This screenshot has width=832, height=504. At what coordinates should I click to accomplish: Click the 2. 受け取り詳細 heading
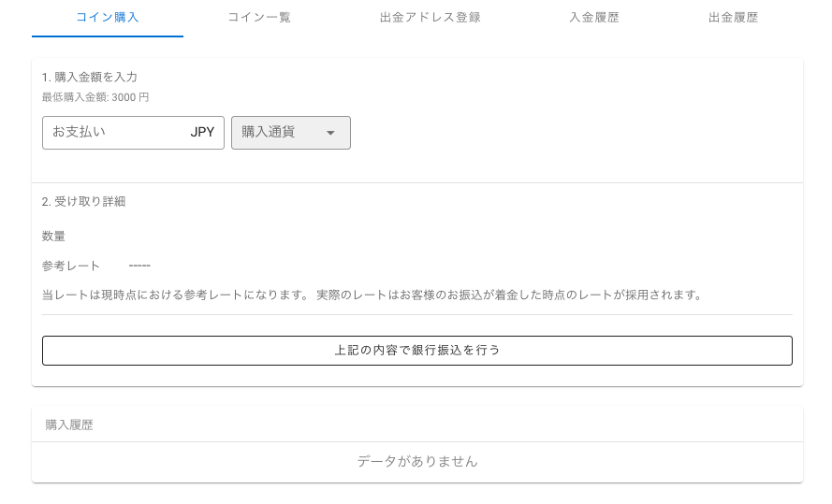pyautogui.click(x=84, y=202)
